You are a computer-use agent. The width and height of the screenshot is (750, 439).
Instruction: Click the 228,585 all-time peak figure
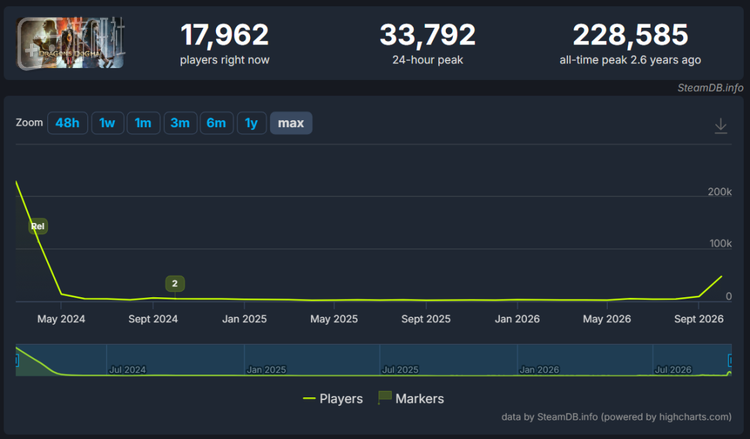coord(630,35)
